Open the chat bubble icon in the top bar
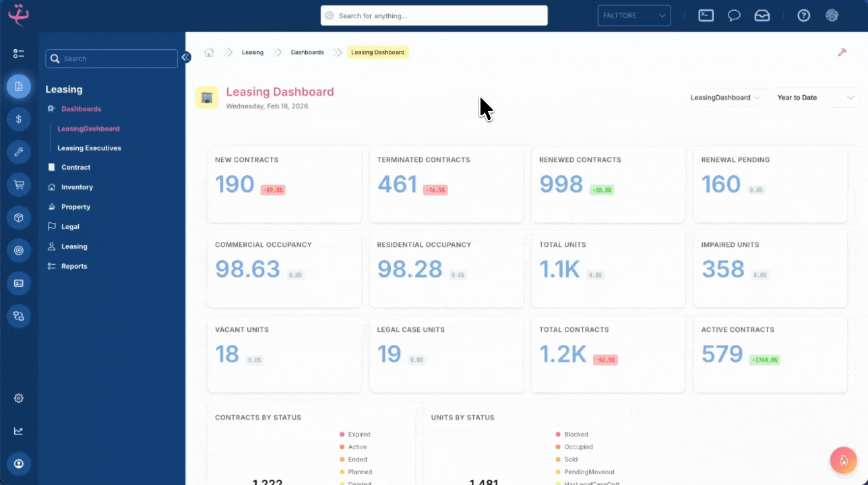Screen dimensions: 868x485 click(x=734, y=15)
